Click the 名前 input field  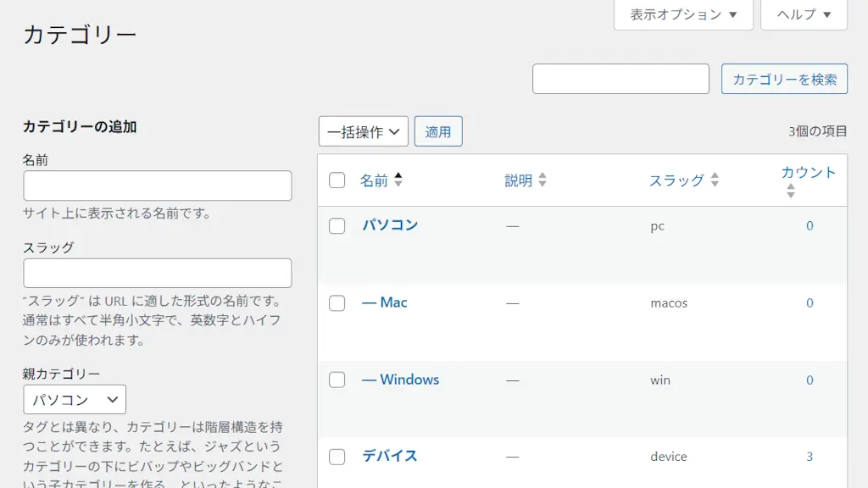click(157, 186)
